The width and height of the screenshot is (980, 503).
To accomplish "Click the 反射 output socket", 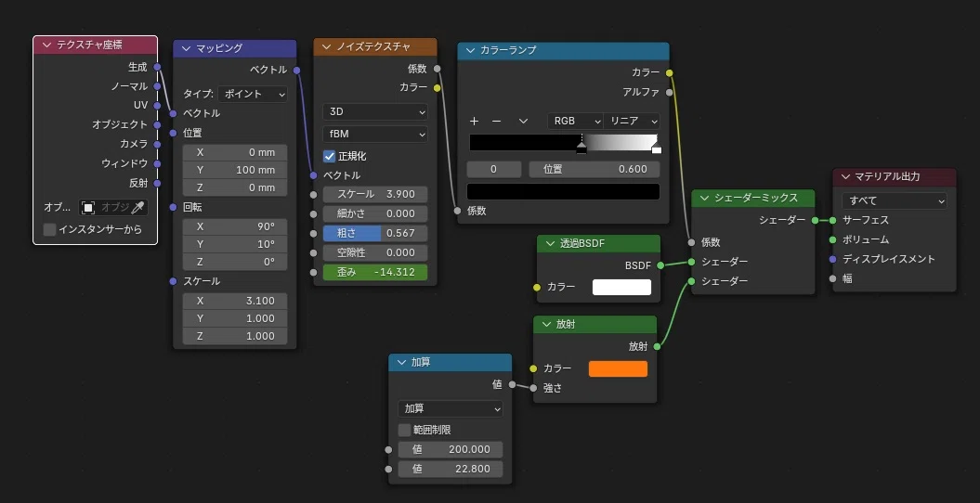I will click(157, 183).
